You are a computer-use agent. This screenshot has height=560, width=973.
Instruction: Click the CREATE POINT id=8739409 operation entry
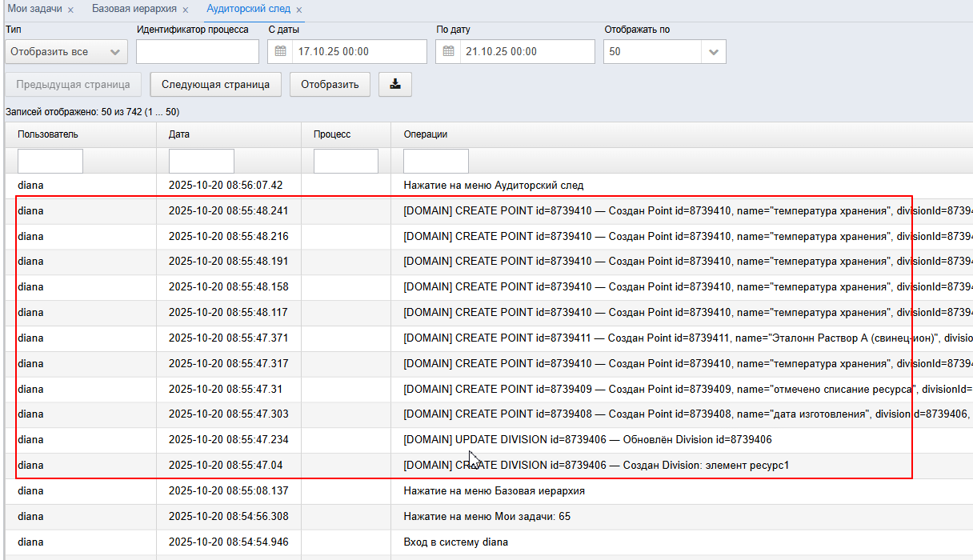coord(688,389)
